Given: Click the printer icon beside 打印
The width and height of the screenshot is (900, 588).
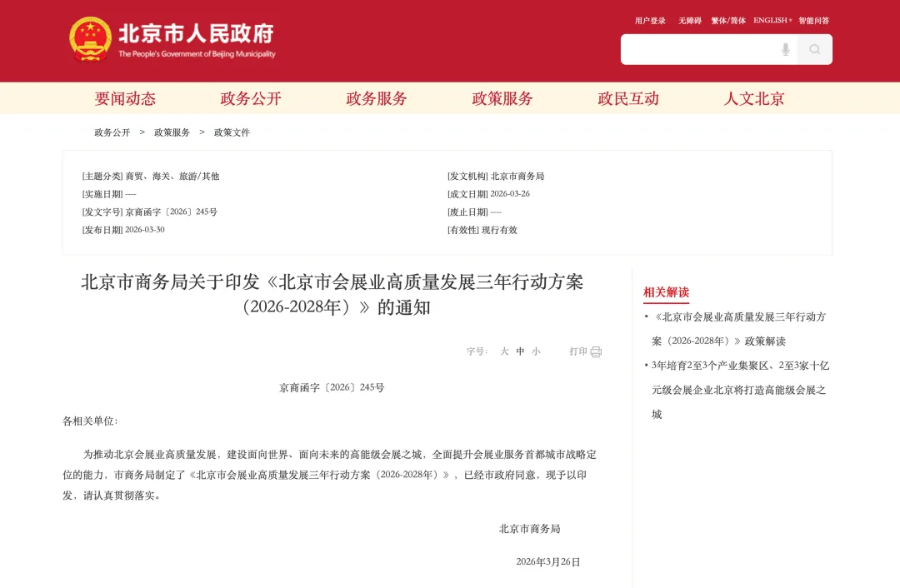Looking at the screenshot, I should [x=596, y=351].
